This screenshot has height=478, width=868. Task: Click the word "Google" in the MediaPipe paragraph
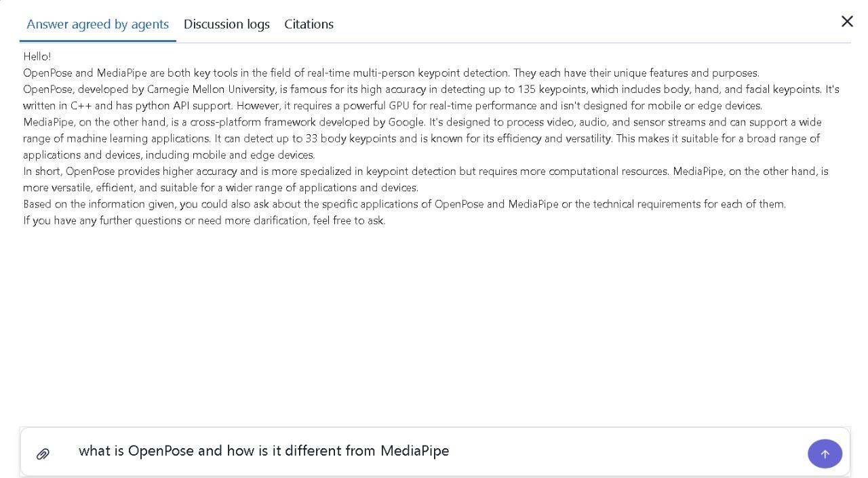coord(406,123)
